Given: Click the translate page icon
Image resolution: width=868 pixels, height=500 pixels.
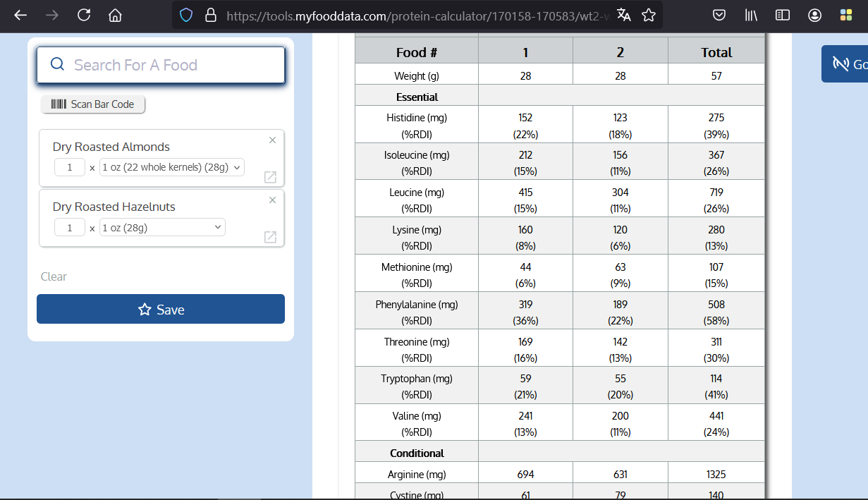Looking at the screenshot, I should (x=623, y=16).
